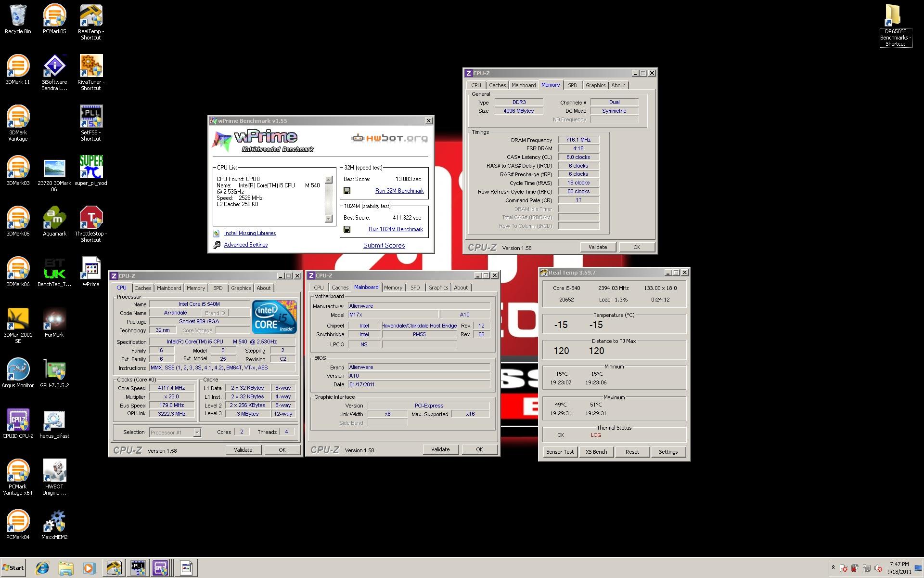Open the Recycle Bin desktop icon
This screenshot has height=578, width=924.
(18, 19)
